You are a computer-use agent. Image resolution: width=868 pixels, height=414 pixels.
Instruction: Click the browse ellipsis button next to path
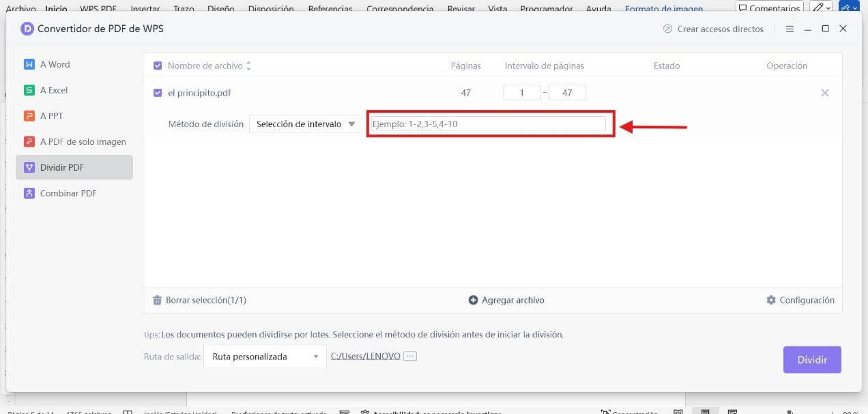(410, 357)
